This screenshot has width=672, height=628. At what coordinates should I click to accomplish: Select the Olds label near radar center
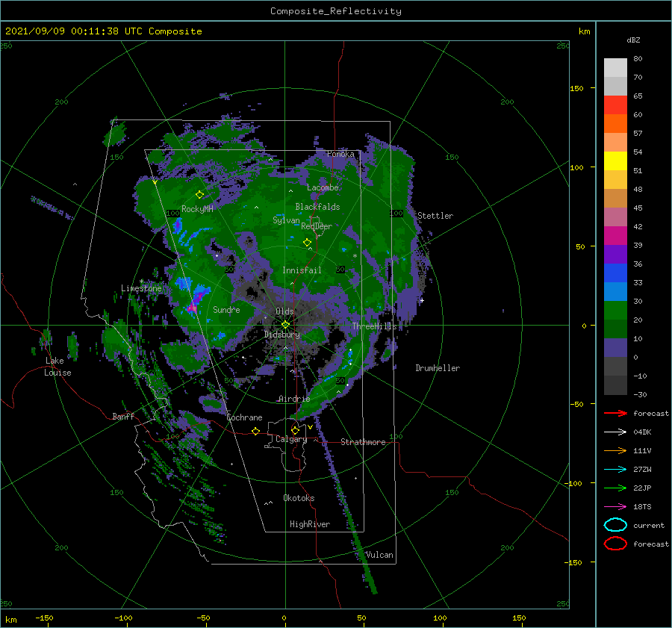[x=284, y=311]
